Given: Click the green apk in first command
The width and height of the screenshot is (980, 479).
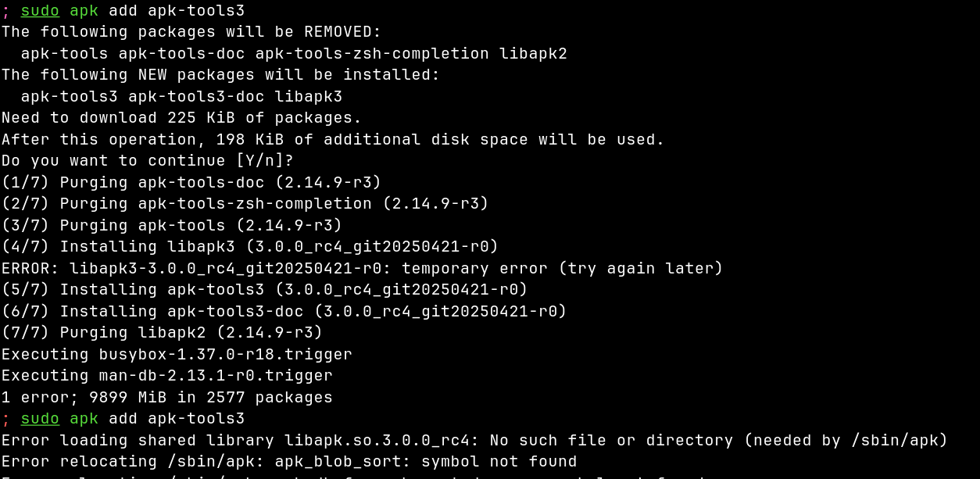Looking at the screenshot, I should coord(84,12).
